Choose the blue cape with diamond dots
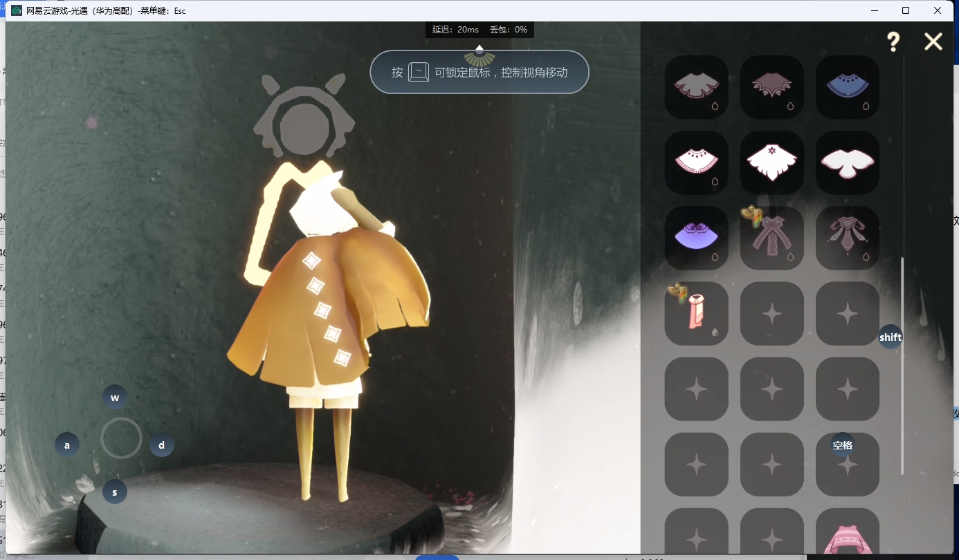This screenshot has height=560, width=959. click(x=847, y=87)
